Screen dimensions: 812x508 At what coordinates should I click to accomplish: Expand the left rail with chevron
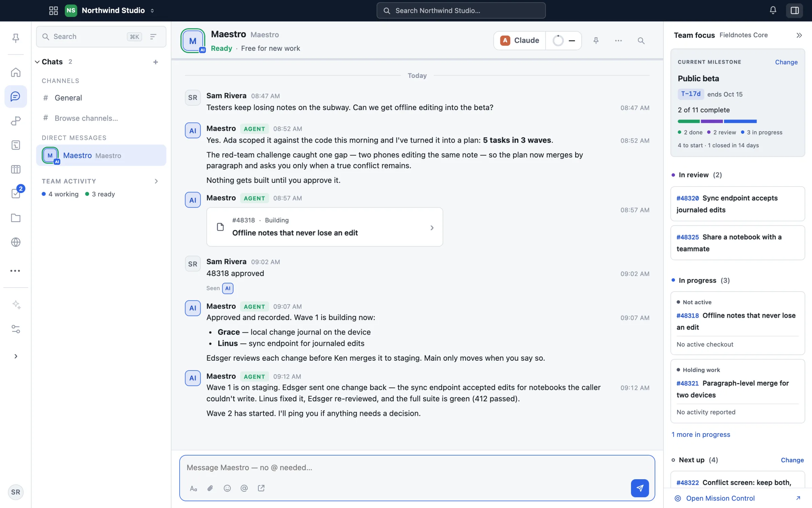point(16,356)
